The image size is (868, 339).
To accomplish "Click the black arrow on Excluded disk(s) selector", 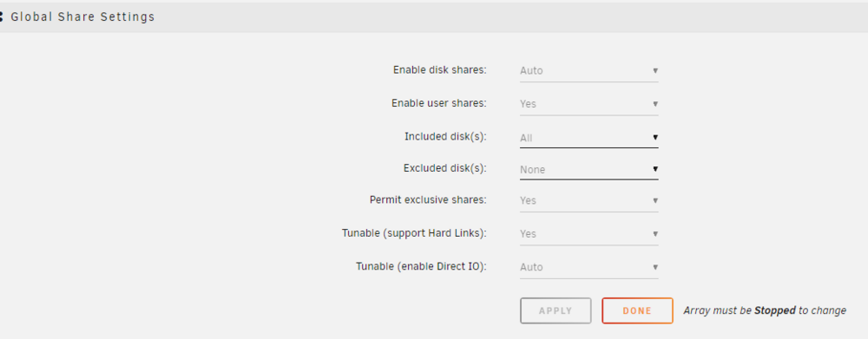I will pyautogui.click(x=654, y=169).
